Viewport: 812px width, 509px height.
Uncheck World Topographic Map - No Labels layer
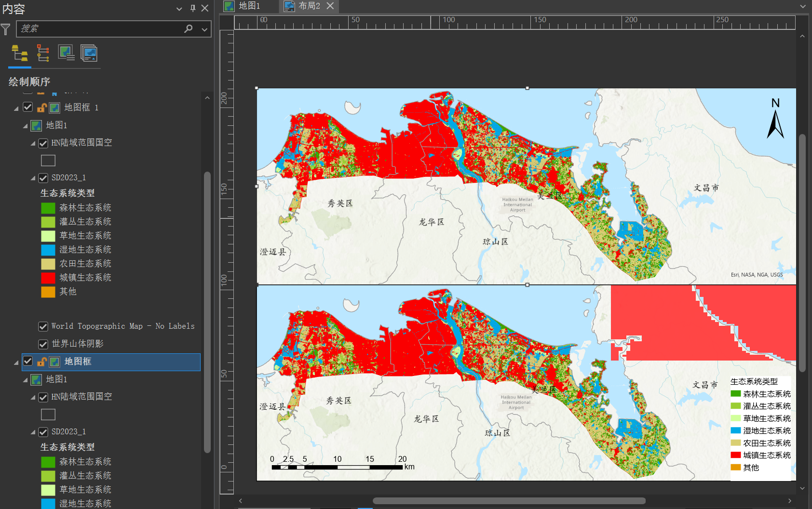(x=43, y=326)
